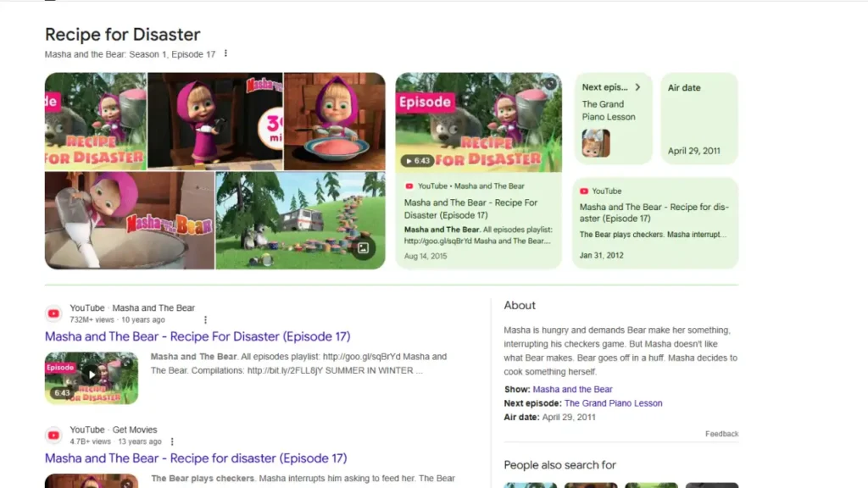Open the three-dot menu beside the episode subtitle
This screenshot has height=488, width=868.
click(x=225, y=53)
